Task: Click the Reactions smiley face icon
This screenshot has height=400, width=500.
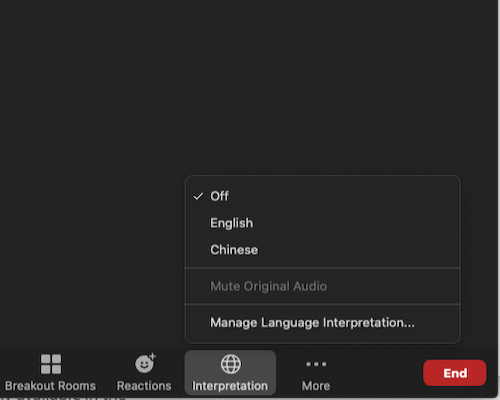Action: (x=144, y=364)
